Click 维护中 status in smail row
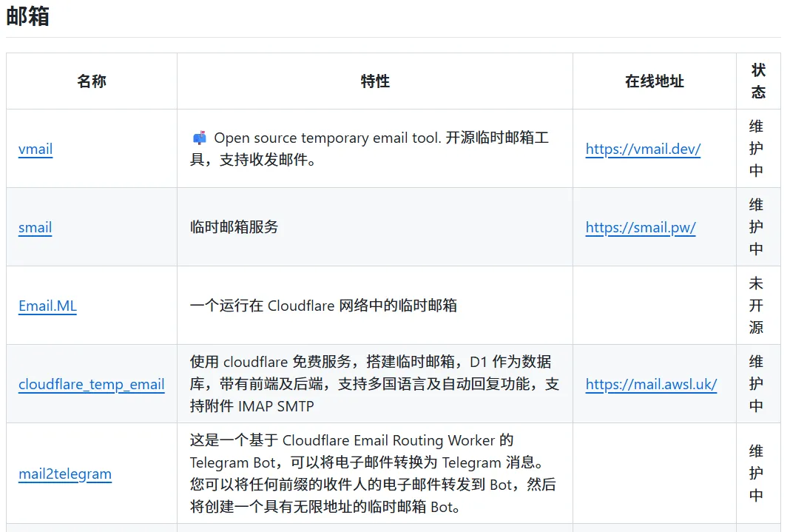 pos(756,227)
